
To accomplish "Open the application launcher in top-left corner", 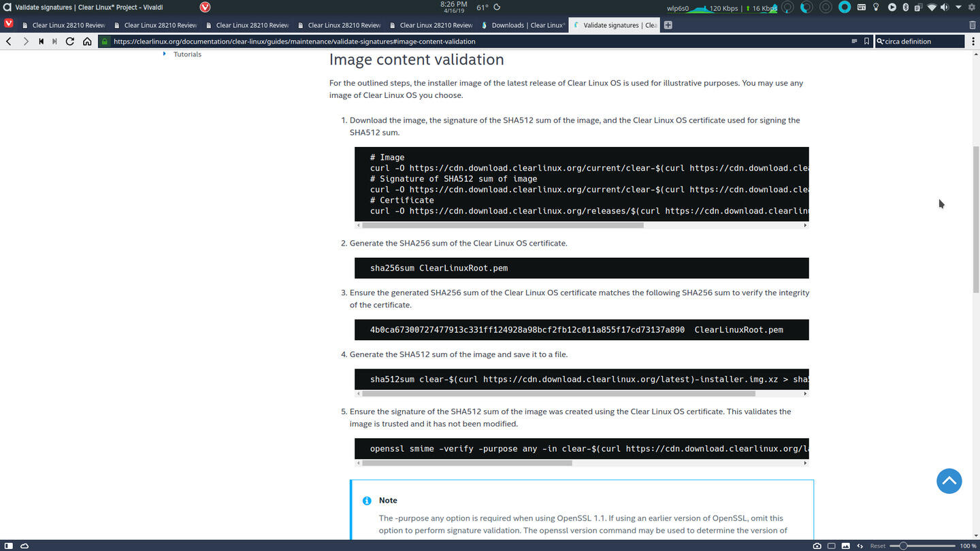I will coord(6,7).
